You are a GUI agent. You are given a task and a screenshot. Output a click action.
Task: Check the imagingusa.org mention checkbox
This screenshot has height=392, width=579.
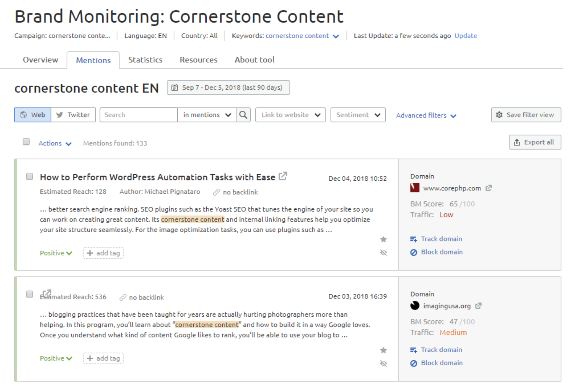[30, 294]
